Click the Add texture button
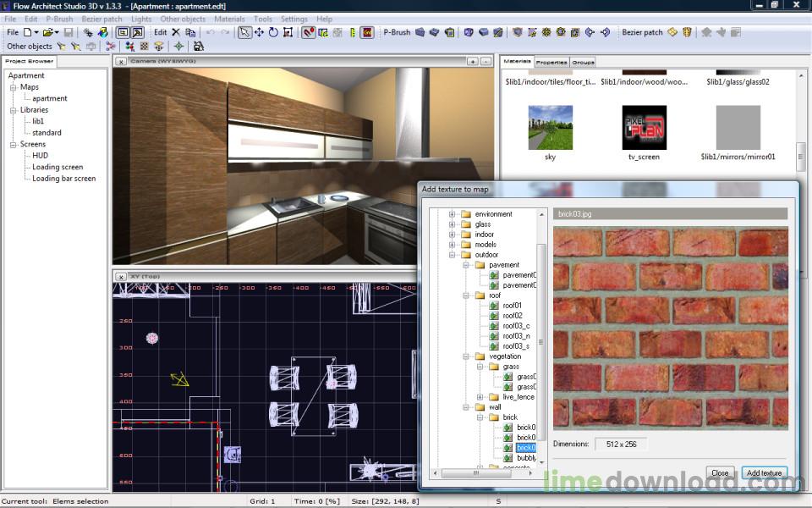812x508 pixels. click(765, 472)
